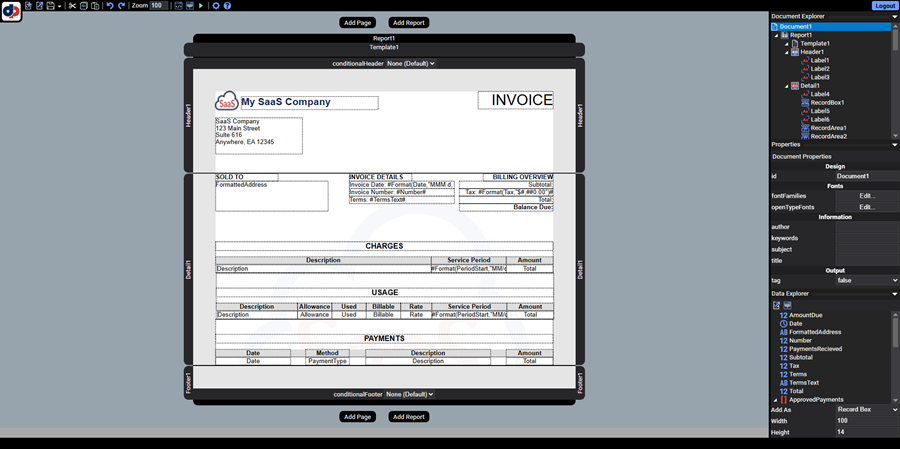Collapse the Report1 tree node
This screenshot has height=449, width=900.
(x=776, y=35)
